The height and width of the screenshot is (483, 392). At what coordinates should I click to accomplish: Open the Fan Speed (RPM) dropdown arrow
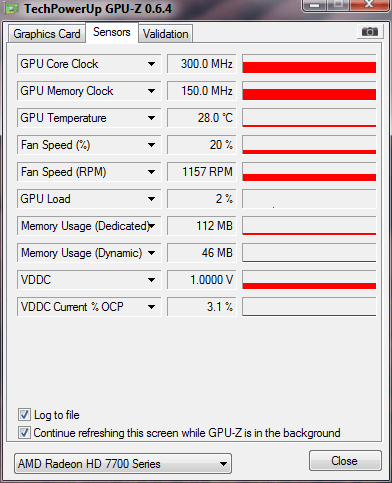[x=151, y=172]
